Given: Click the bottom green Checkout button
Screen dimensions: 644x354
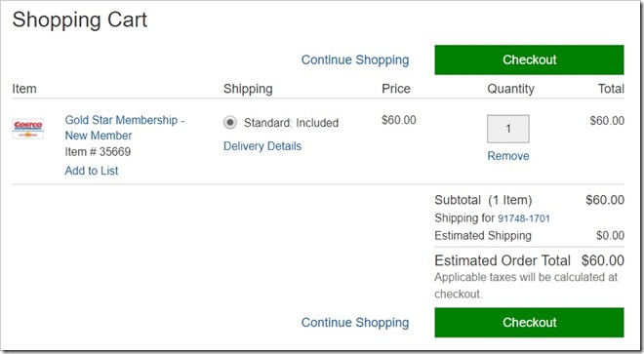Looking at the screenshot, I should (x=529, y=323).
